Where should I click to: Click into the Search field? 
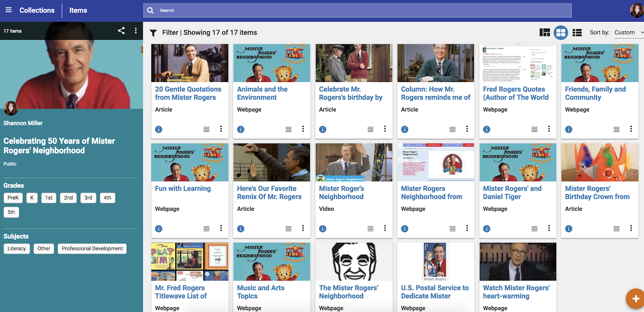point(357,10)
